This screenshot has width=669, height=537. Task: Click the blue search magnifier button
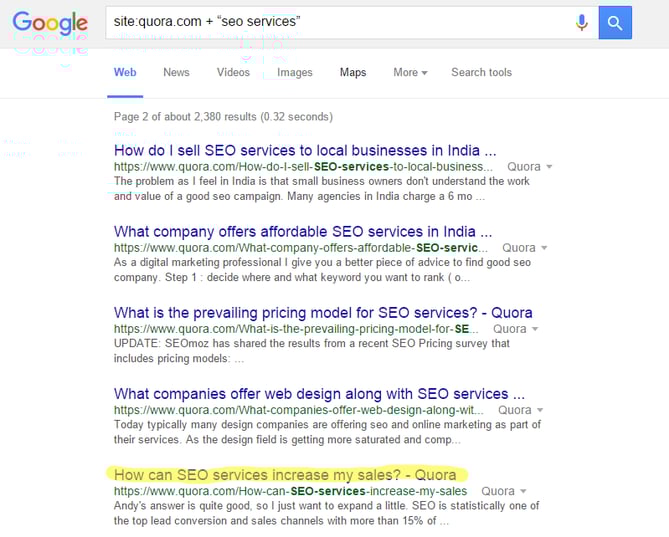coord(615,23)
